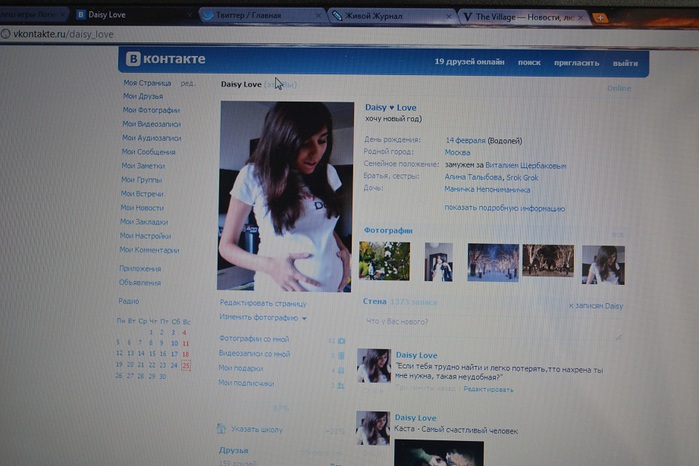Close the Живой Журнал tab

[449, 16]
